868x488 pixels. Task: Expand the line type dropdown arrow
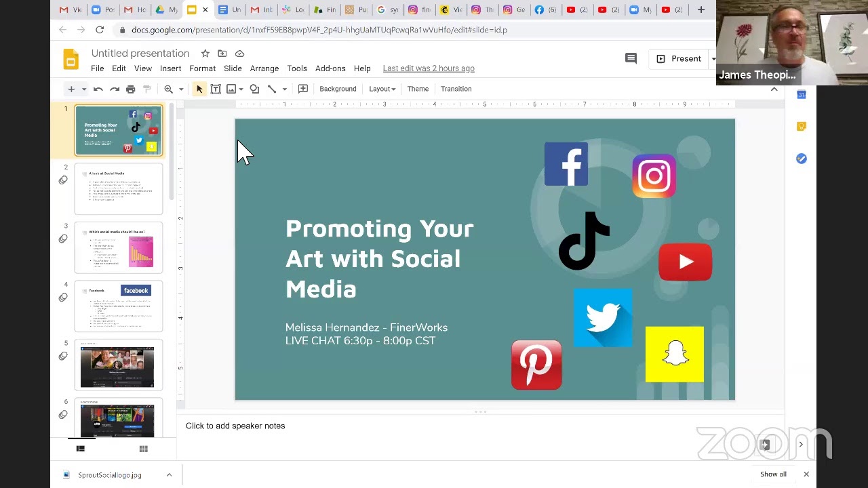(x=284, y=89)
